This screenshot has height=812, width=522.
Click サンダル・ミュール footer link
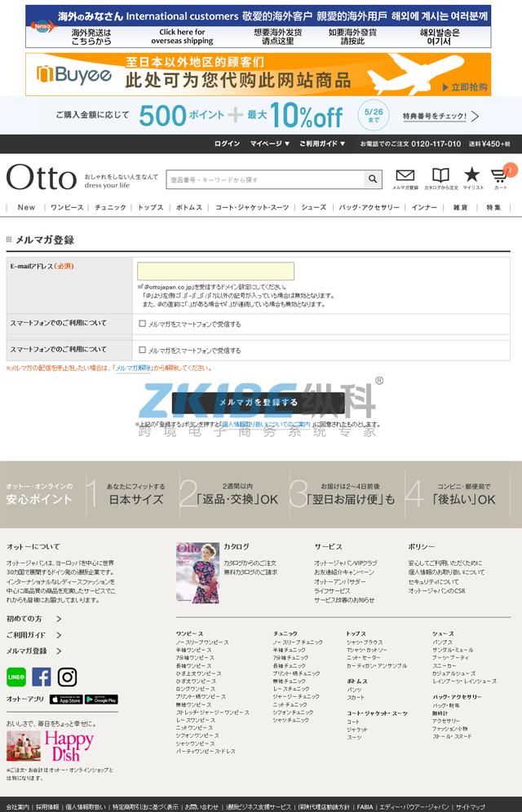tap(453, 650)
